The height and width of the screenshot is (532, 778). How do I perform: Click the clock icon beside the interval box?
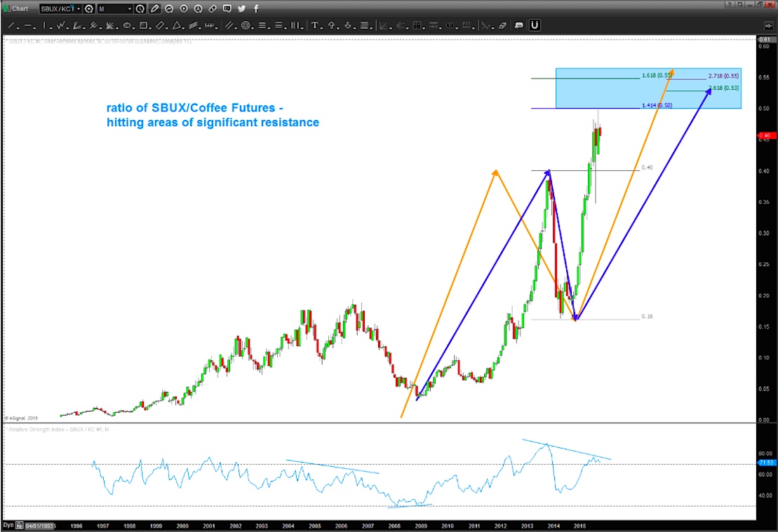pos(140,9)
